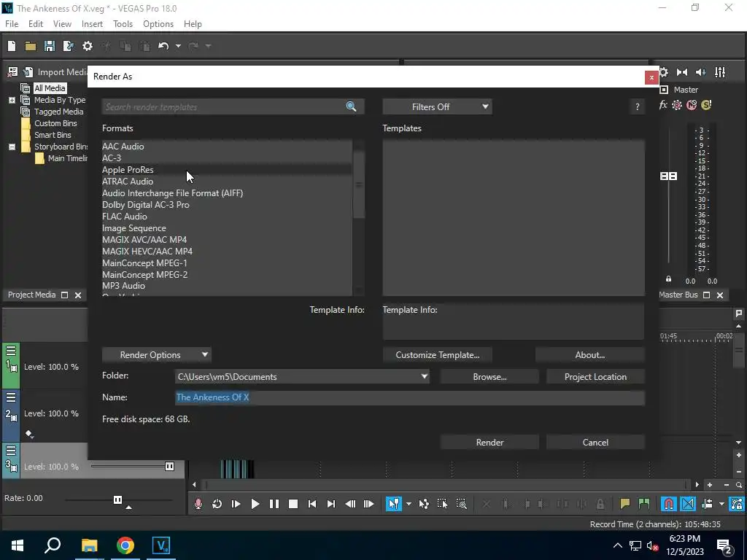Screen dimensions: 747x560
Task: Select the Normal Edit tool
Action: pyautogui.click(x=393, y=504)
